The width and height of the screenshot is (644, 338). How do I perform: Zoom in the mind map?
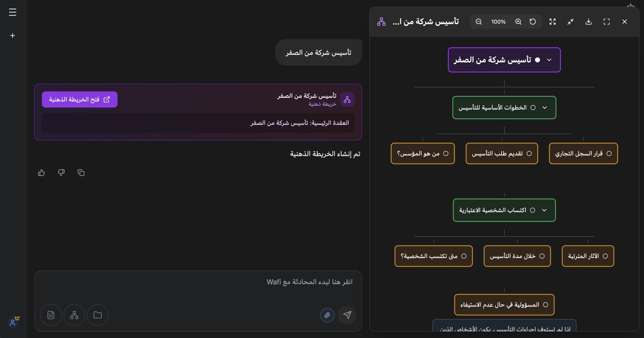point(518,22)
